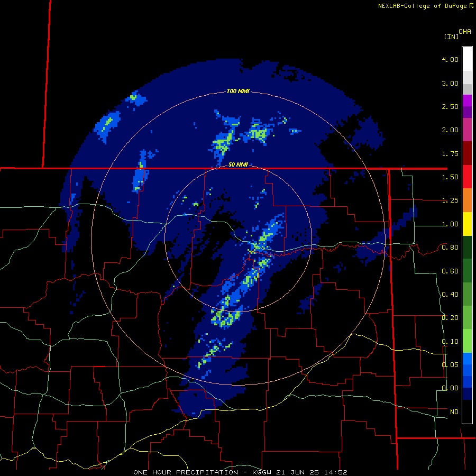Click the 50 NMI range ring label
This screenshot has width=476, height=476.
click(x=238, y=164)
